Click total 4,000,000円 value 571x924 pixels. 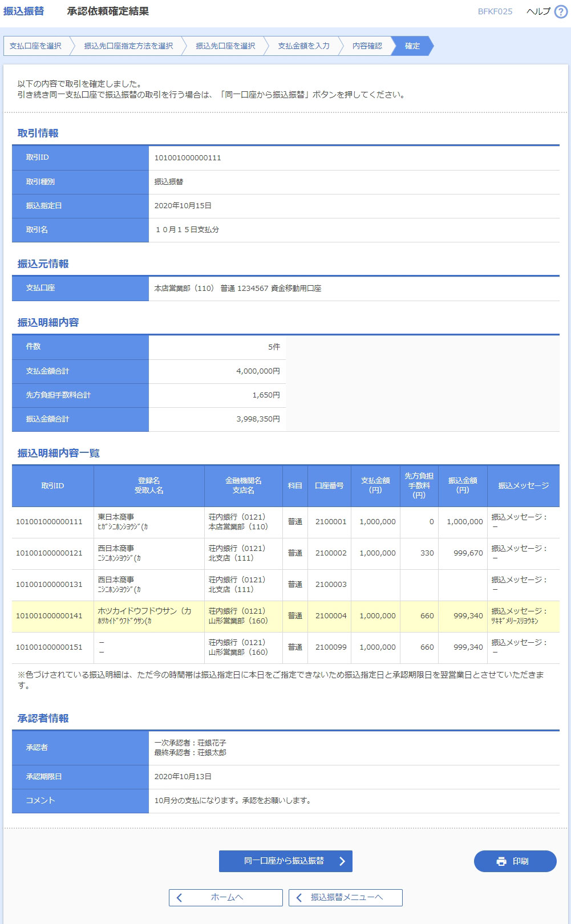258,371
